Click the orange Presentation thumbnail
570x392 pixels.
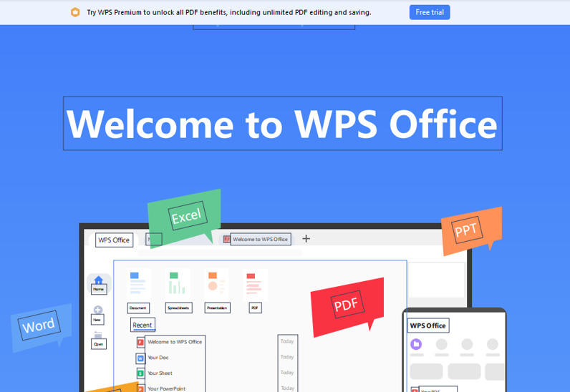tap(217, 285)
